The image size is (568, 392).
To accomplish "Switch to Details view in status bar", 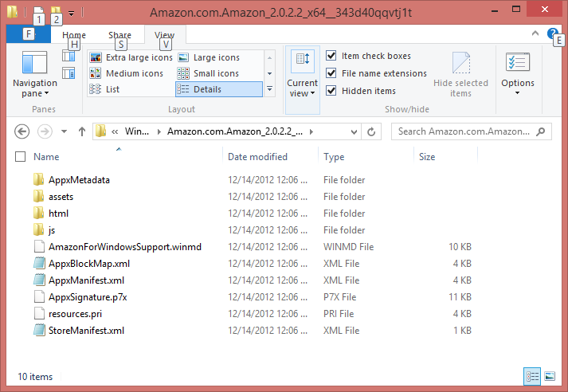I will [x=532, y=376].
